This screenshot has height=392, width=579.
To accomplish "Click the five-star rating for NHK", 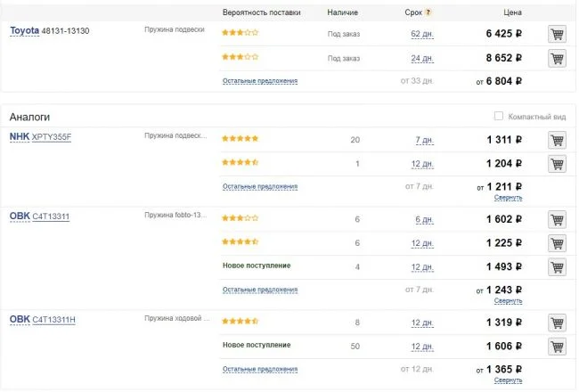I will click(x=240, y=139).
